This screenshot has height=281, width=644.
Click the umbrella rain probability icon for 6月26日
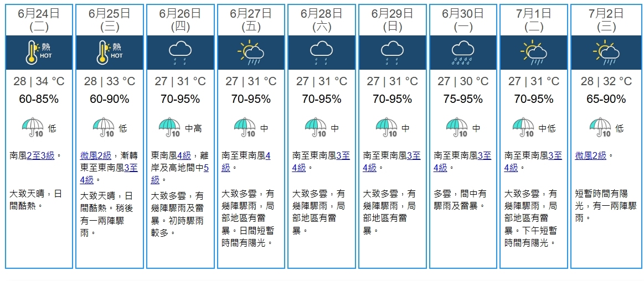169,128
